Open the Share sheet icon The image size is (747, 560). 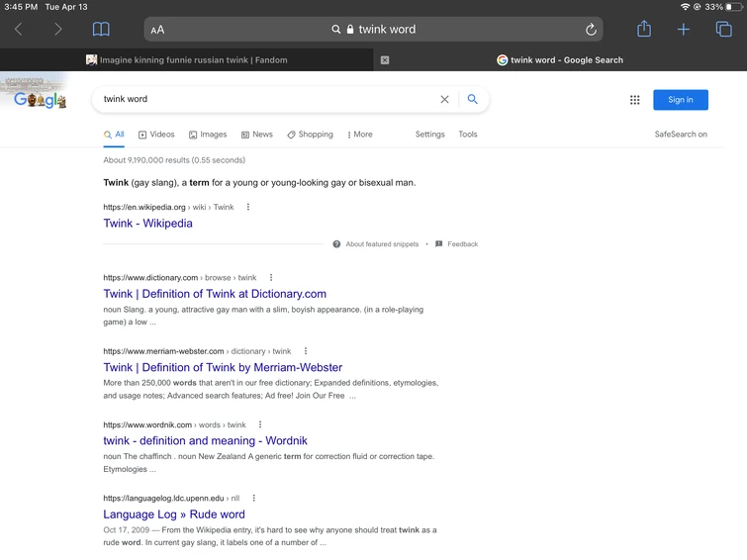(x=644, y=29)
